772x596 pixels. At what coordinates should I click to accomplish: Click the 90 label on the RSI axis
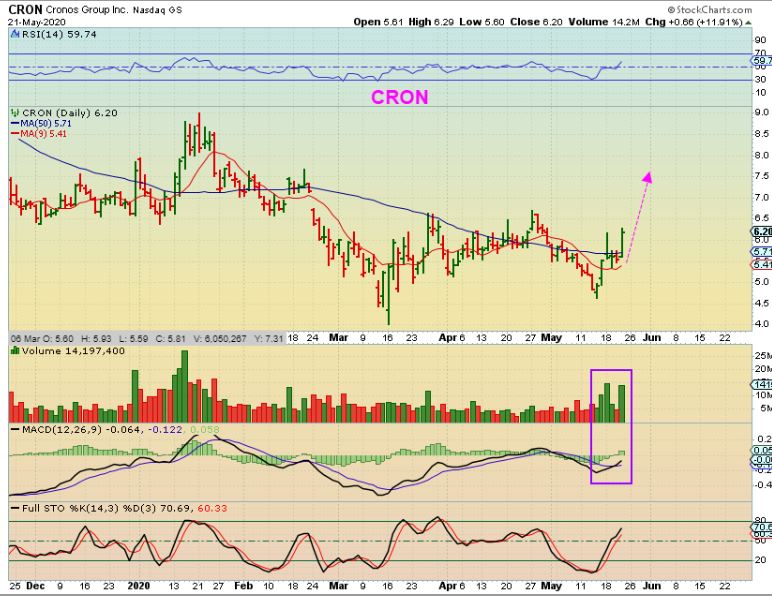[761, 40]
